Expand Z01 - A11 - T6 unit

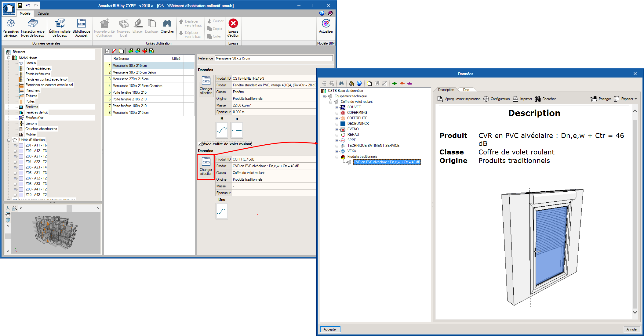pos(15,146)
